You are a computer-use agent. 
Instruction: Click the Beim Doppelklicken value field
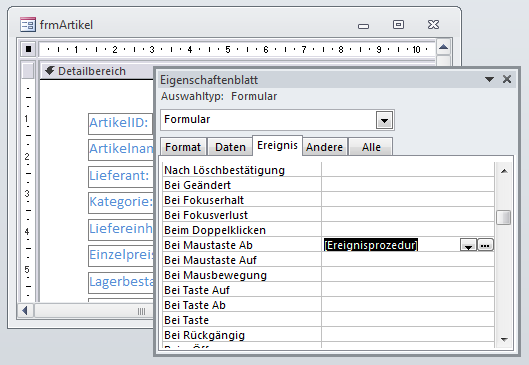coord(408,230)
